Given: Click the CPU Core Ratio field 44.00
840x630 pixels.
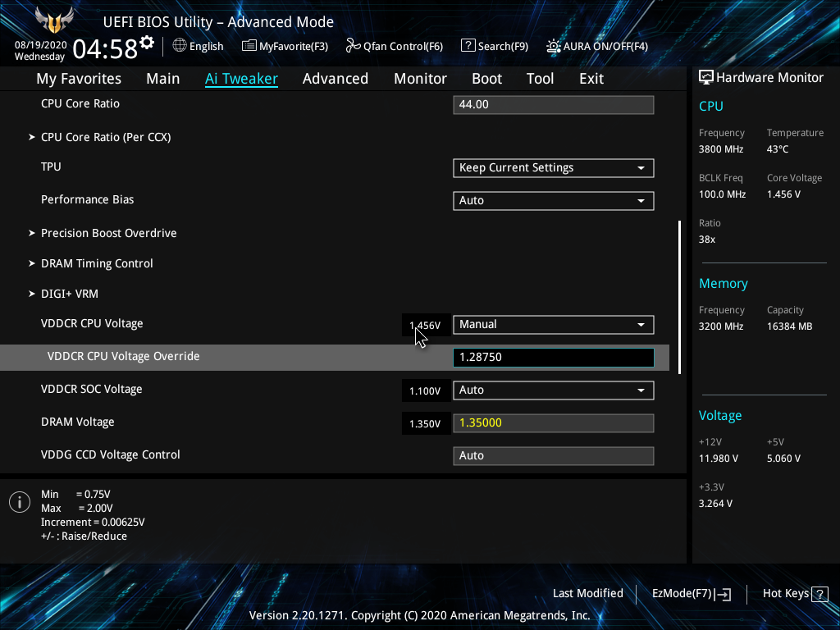Looking at the screenshot, I should [x=554, y=104].
